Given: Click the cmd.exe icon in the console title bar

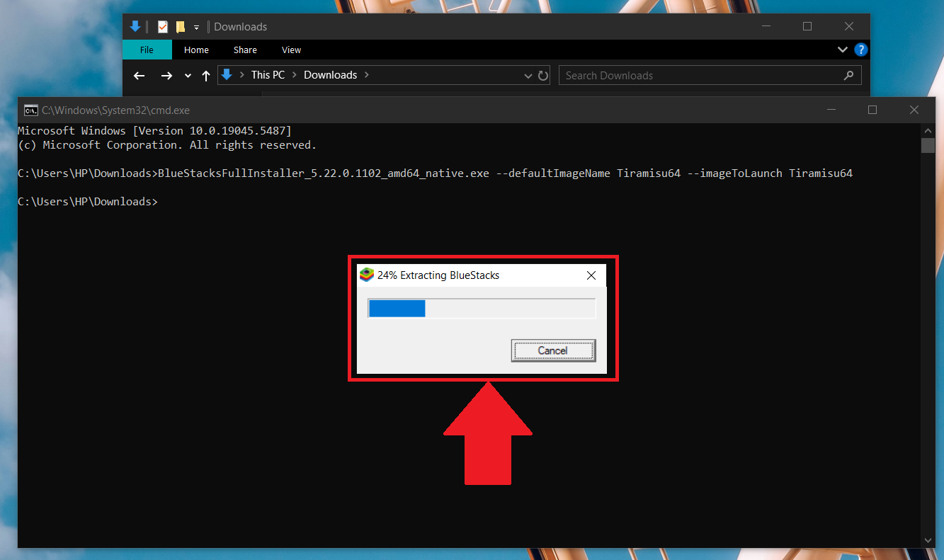Looking at the screenshot, I should click(x=30, y=110).
